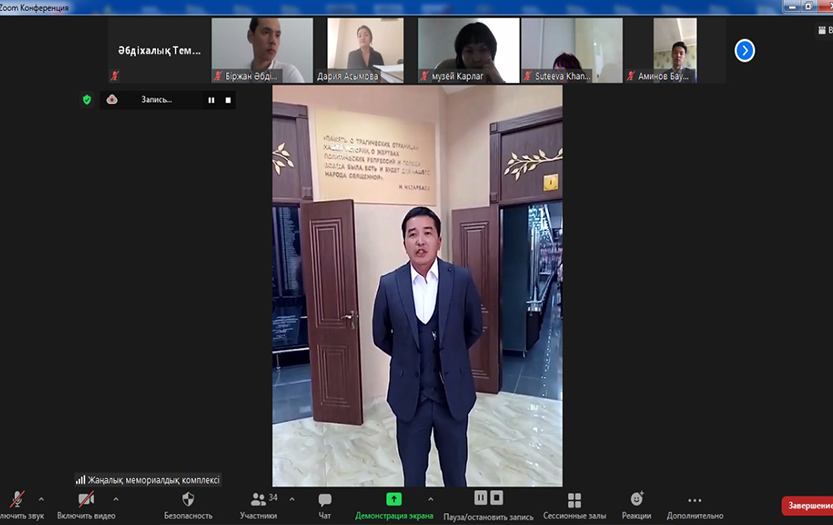833x525 pixels.
Task: Pause recording from top Запись indicator
Action: [211, 100]
